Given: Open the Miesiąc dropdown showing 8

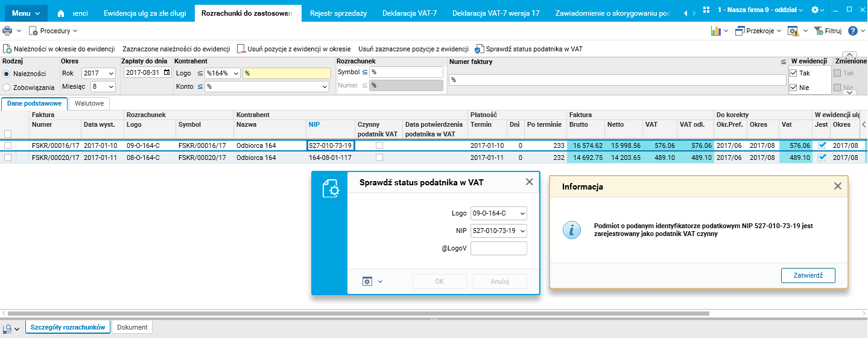Looking at the screenshot, I should click(x=103, y=87).
